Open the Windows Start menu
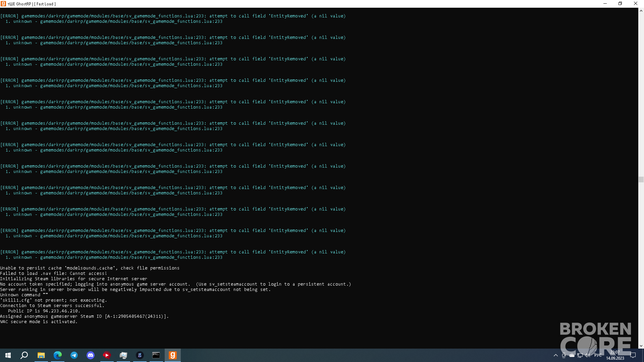644x362 pixels. point(8,355)
